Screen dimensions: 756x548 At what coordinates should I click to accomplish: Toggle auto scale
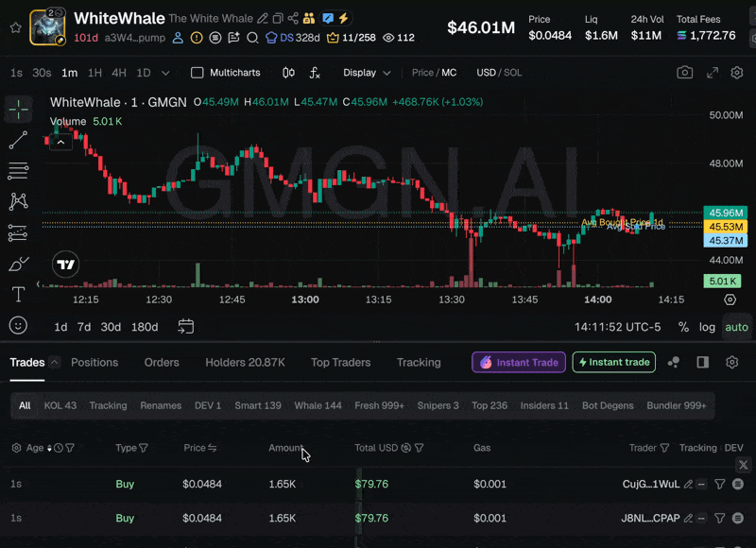(737, 327)
